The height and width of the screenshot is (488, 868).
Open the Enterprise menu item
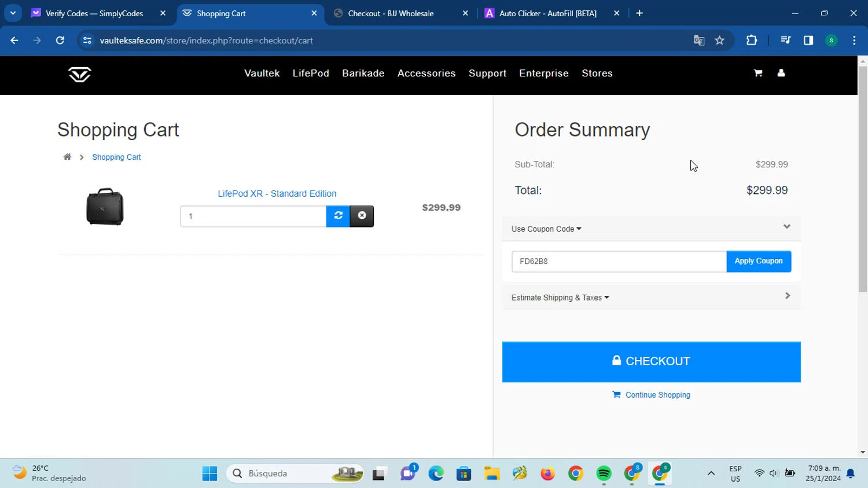(544, 74)
